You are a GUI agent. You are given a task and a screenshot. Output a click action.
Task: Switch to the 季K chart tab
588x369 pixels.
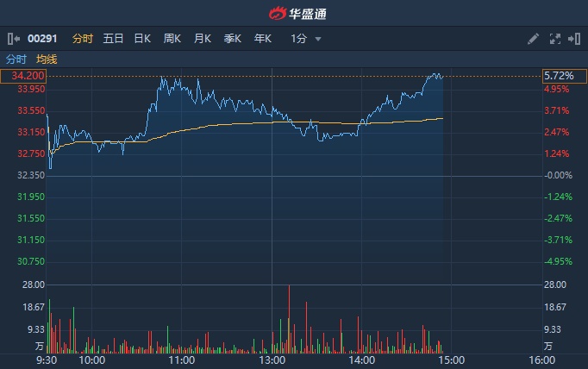(x=233, y=39)
